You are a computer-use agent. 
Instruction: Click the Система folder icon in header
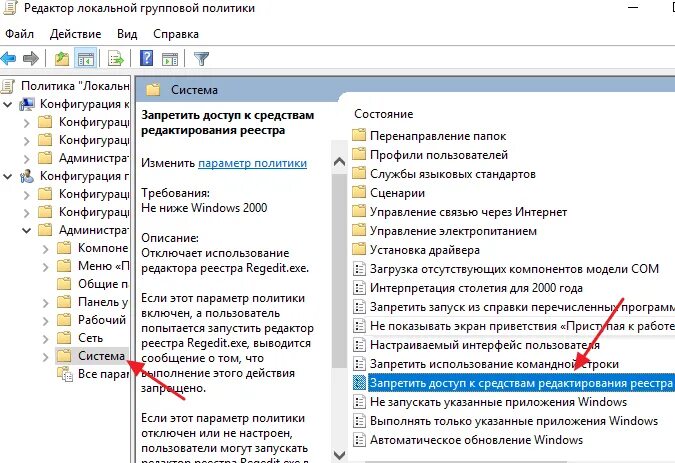pos(153,90)
